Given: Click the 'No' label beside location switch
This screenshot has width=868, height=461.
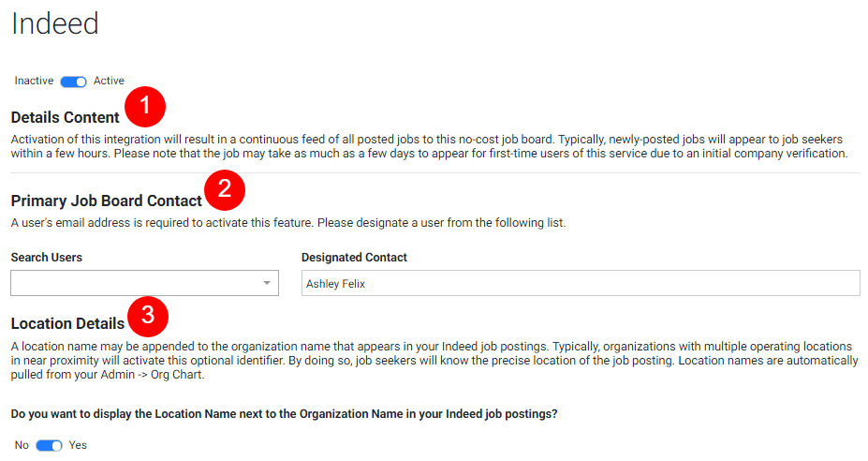Looking at the screenshot, I should (x=22, y=445).
